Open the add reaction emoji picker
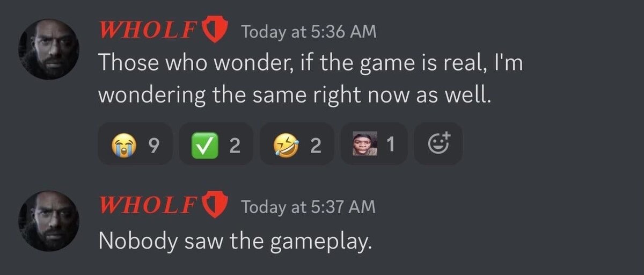Image resolution: width=644 pixels, height=275 pixels. 438,144
